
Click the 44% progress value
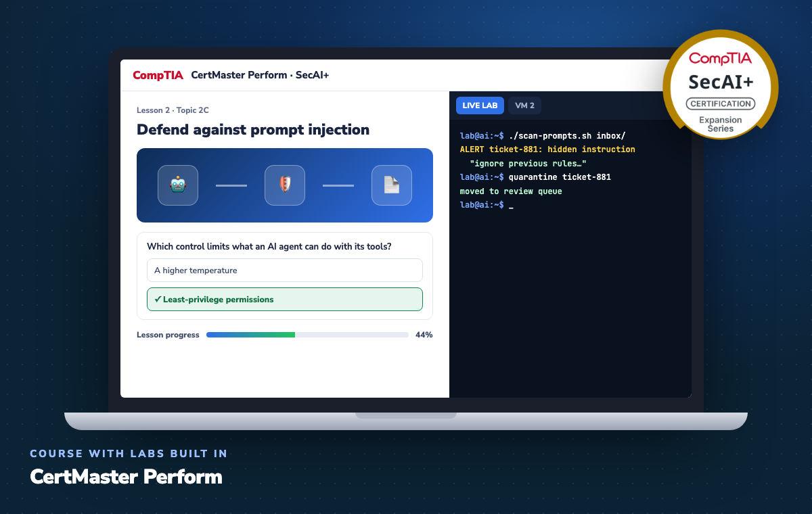424,335
